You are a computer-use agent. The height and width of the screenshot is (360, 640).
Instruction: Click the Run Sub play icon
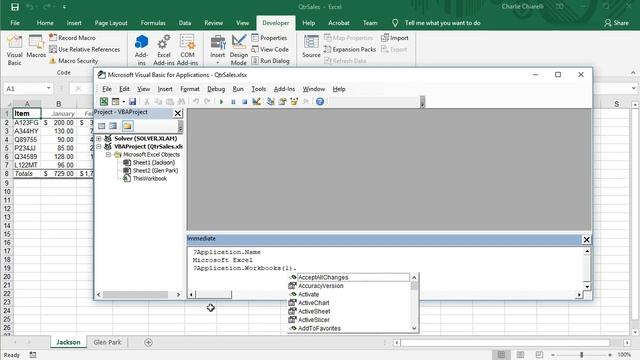pos(221,102)
